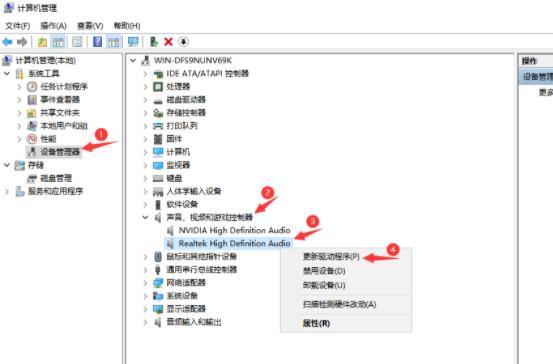Choose 扫描检测硬件改动(A) in context menu
The width and height of the screenshot is (553, 364).
(x=339, y=304)
